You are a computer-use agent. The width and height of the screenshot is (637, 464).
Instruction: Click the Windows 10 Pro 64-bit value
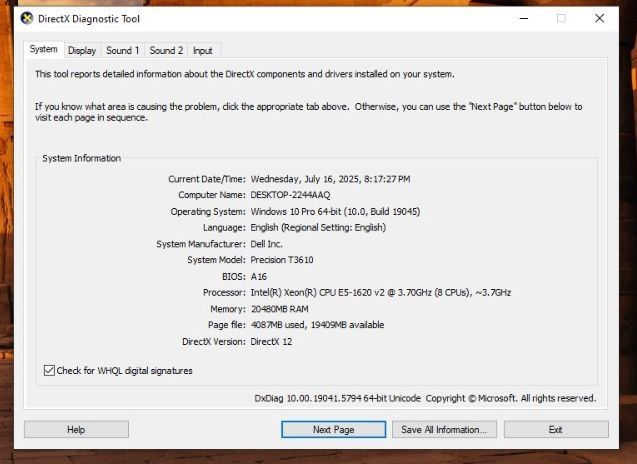(335, 211)
